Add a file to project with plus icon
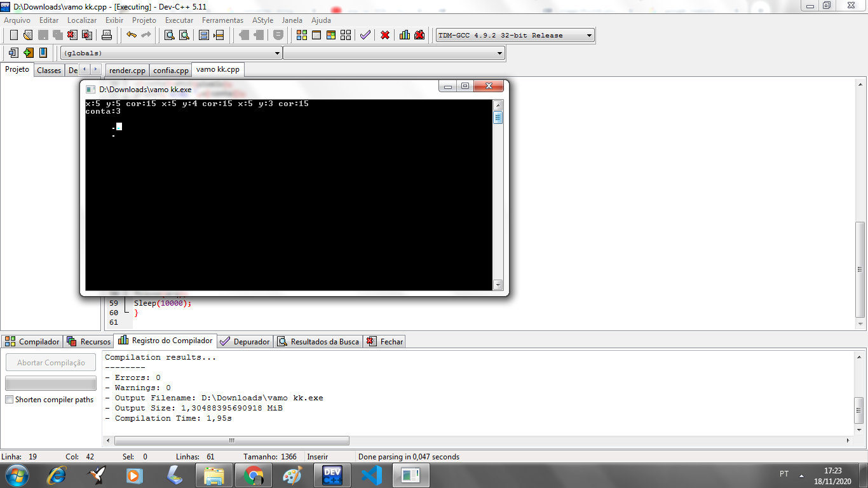868x488 pixels. coord(28,53)
